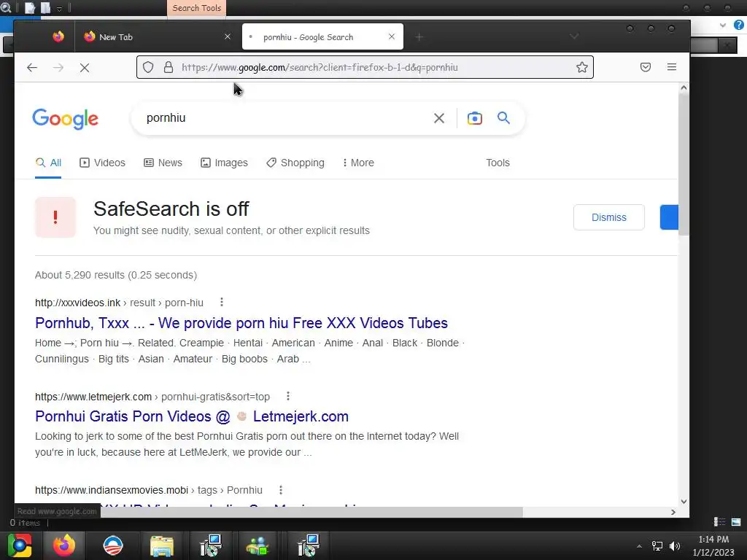Open options menu for xxxvideos.ink result
This screenshot has width=747, height=560.
pos(222,303)
